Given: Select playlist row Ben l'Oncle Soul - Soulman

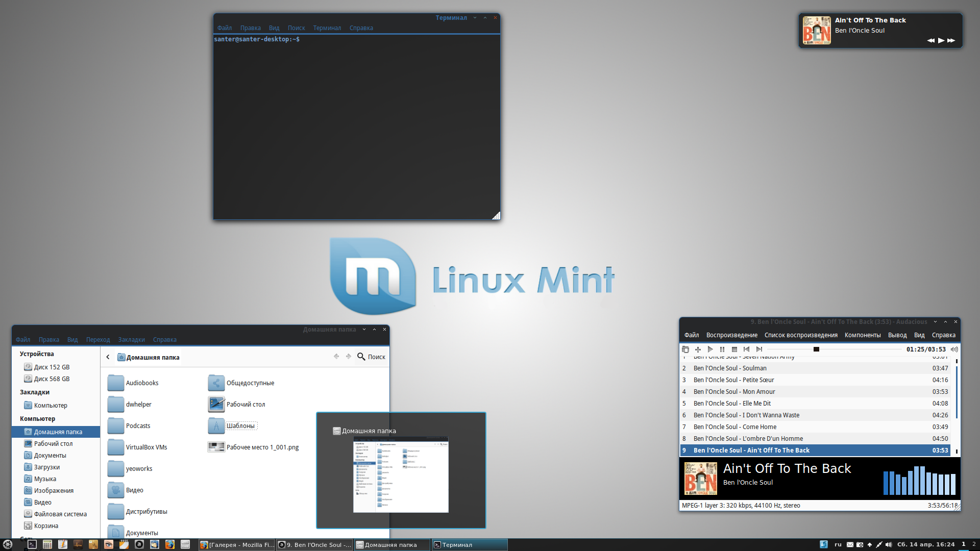Looking at the screenshot, I should point(815,368).
